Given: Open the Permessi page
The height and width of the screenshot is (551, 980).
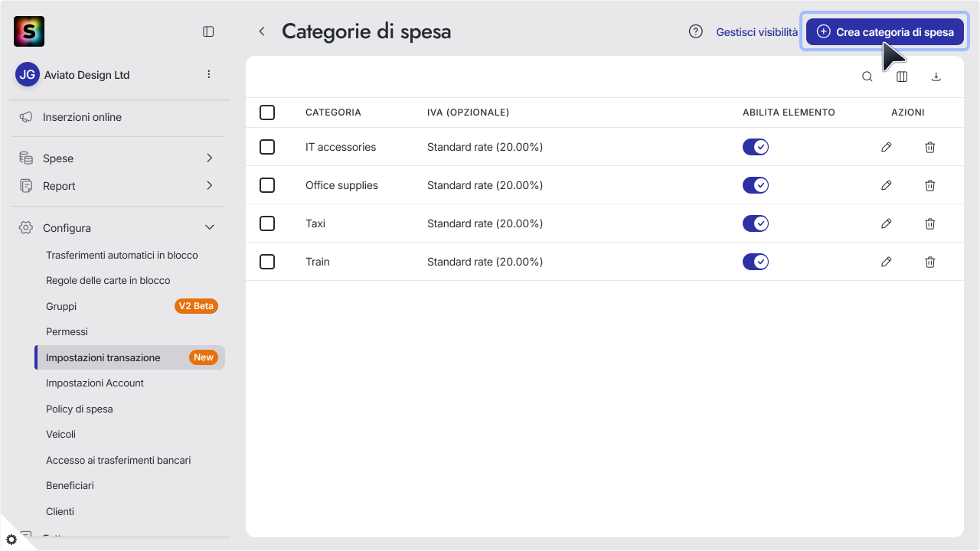Looking at the screenshot, I should click(67, 331).
